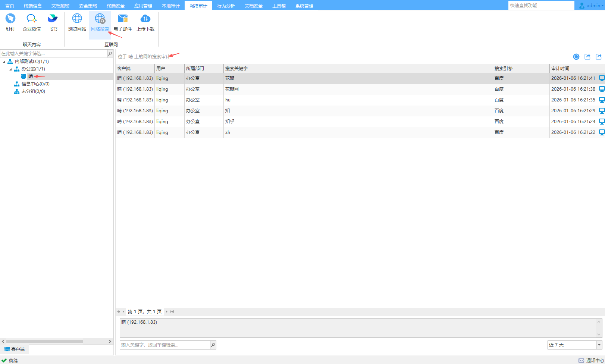The width and height of the screenshot is (605, 364).
Task: Click the 快速查找功能 search field
Action: pos(541,6)
